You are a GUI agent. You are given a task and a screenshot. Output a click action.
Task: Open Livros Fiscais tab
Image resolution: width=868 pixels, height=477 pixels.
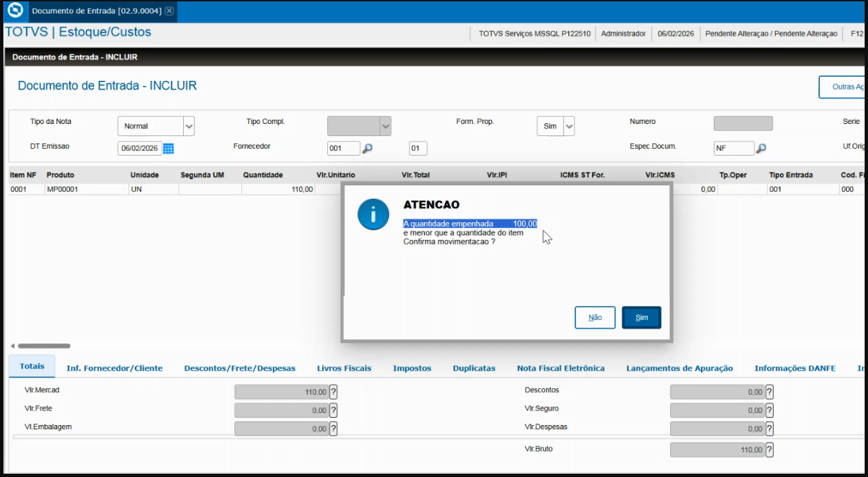tap(344, 368)
